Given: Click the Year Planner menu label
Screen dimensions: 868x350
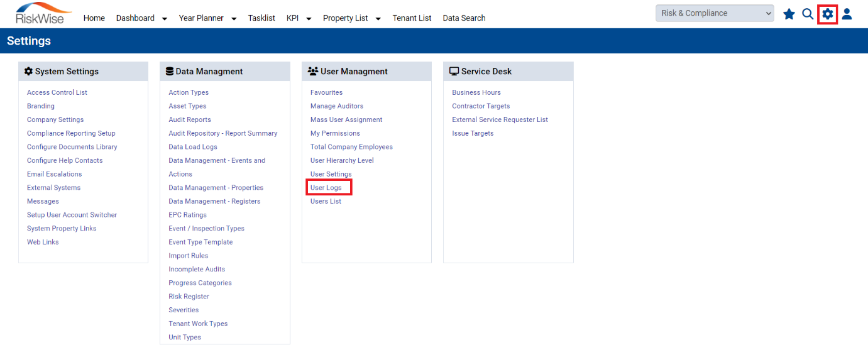Looking at the screenshot, I should 201,18.
